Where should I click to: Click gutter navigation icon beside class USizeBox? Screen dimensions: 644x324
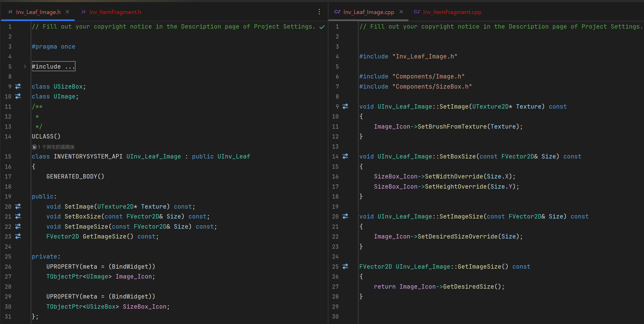point(18,86)
